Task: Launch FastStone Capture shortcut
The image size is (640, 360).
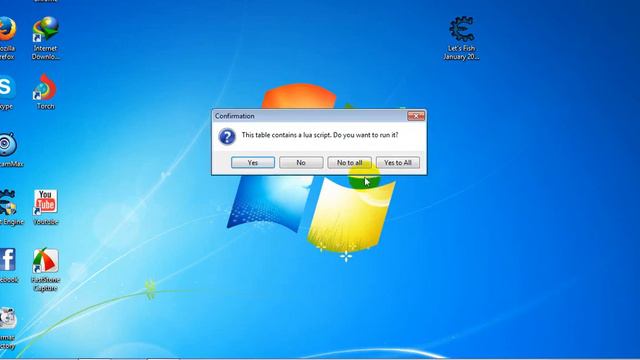Action: click(x=45, y=269)
